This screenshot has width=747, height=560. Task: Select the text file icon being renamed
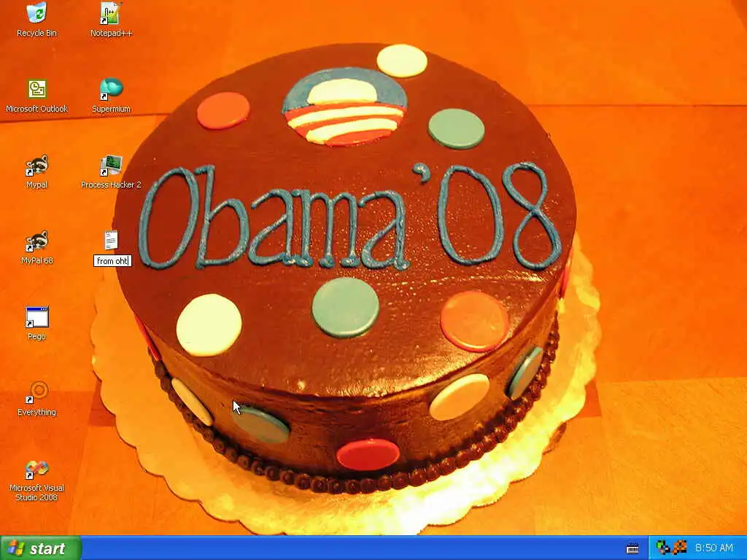tap(111, 241)
